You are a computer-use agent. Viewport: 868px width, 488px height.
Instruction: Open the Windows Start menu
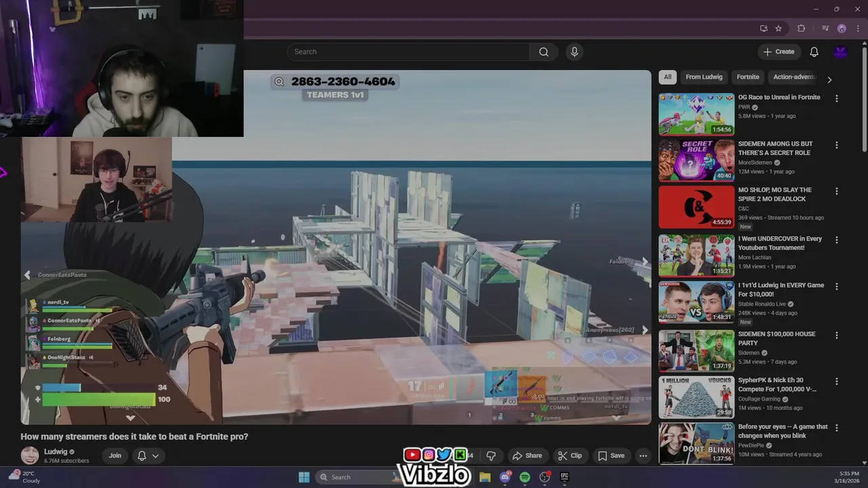[x=304, y=477]
